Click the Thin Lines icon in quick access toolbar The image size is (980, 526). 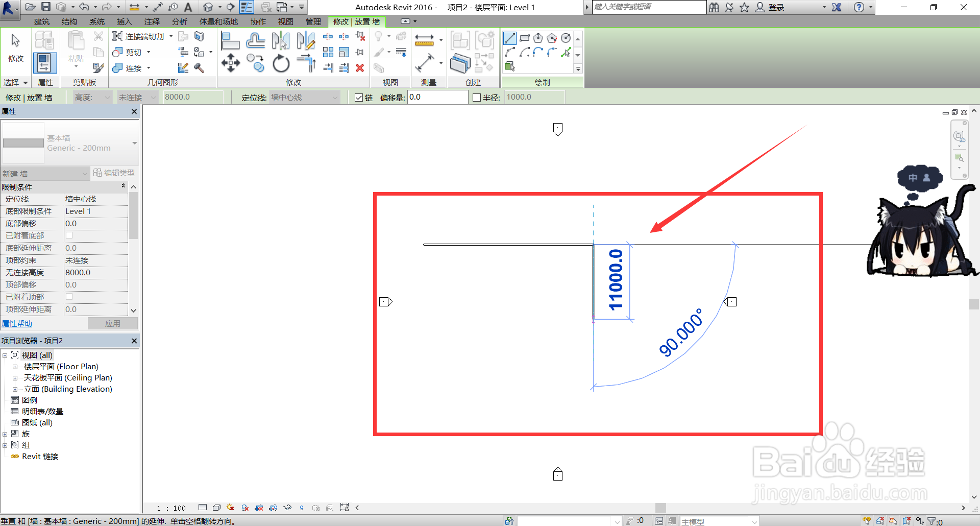click(247, 7)
